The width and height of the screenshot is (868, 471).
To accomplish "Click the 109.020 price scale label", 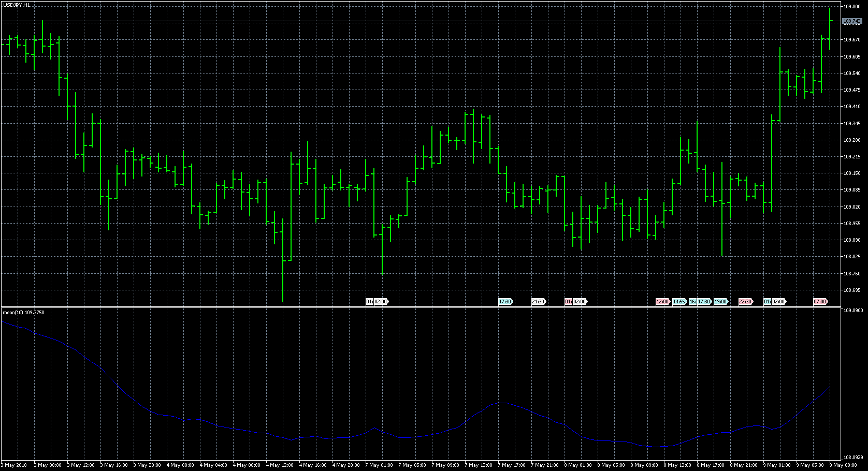I will point(852,207).
